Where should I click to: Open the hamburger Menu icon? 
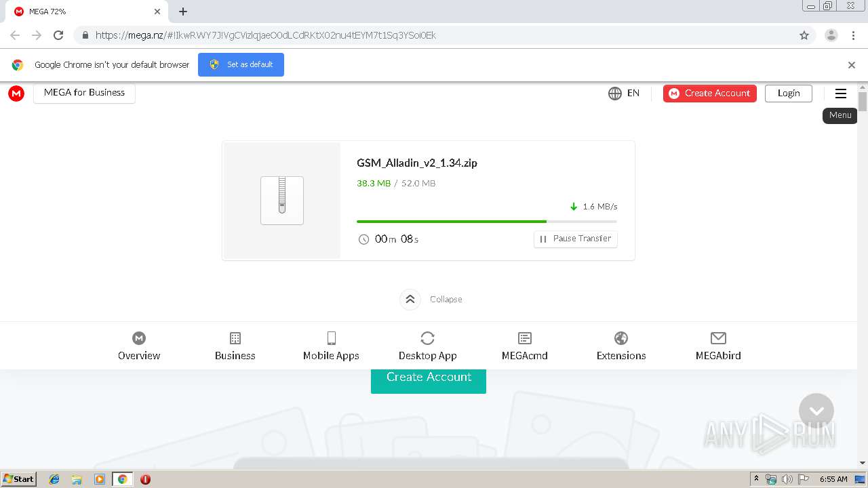point(841,94)
